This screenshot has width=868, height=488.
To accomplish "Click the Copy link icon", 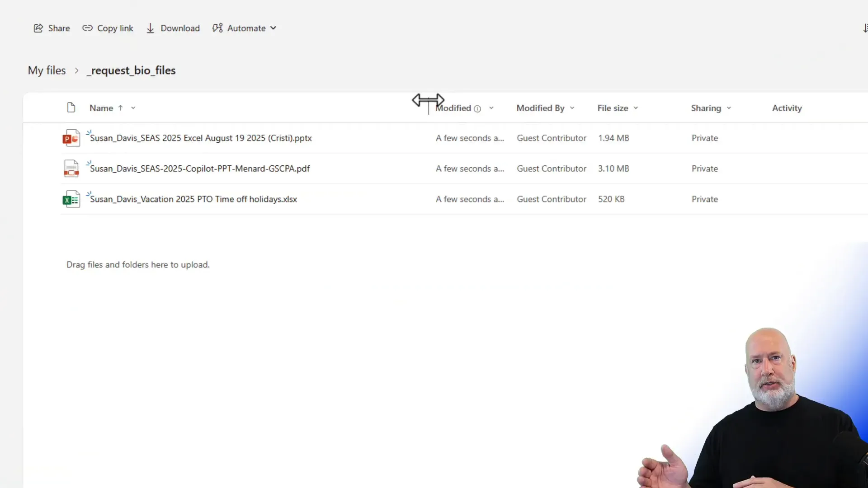I will click(x=88, y=28).
